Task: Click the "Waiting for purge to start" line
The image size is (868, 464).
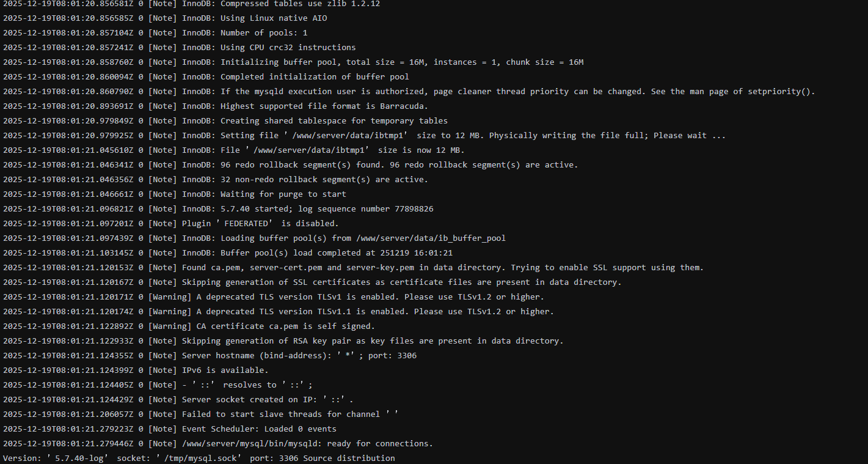Action: coord(264,194)
